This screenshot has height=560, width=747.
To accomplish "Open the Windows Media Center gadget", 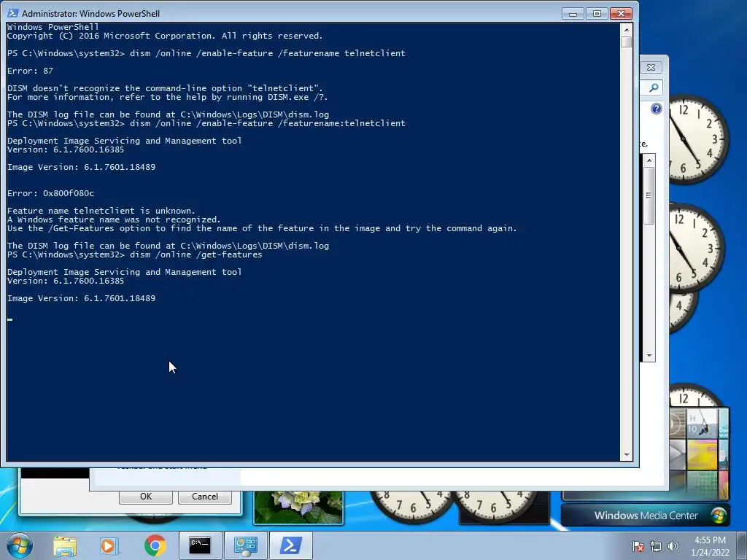I will (x=645, y=516).
